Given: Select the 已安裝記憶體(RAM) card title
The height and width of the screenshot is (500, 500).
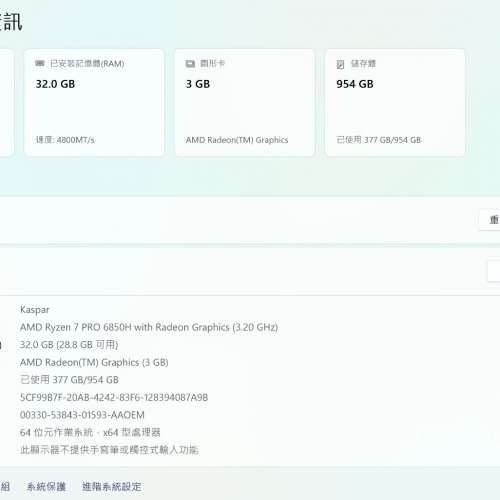Looking at the screenshot, I should coord(87,64).
